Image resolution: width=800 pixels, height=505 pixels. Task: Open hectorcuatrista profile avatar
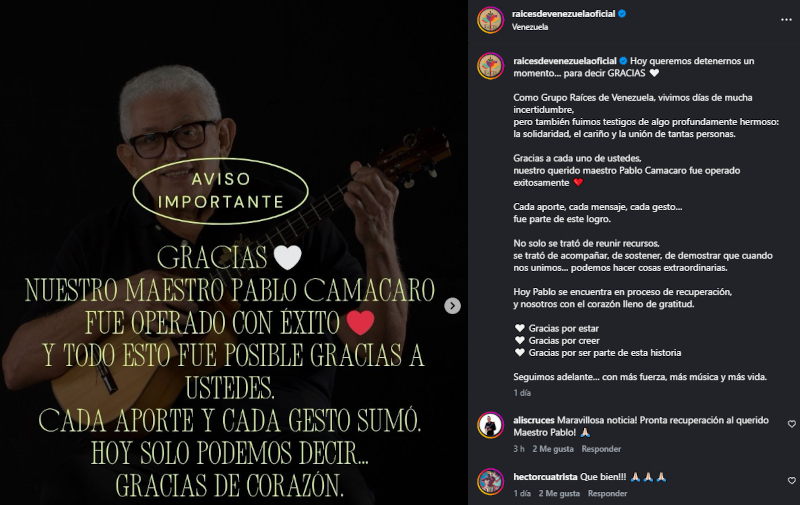(490, 482)
